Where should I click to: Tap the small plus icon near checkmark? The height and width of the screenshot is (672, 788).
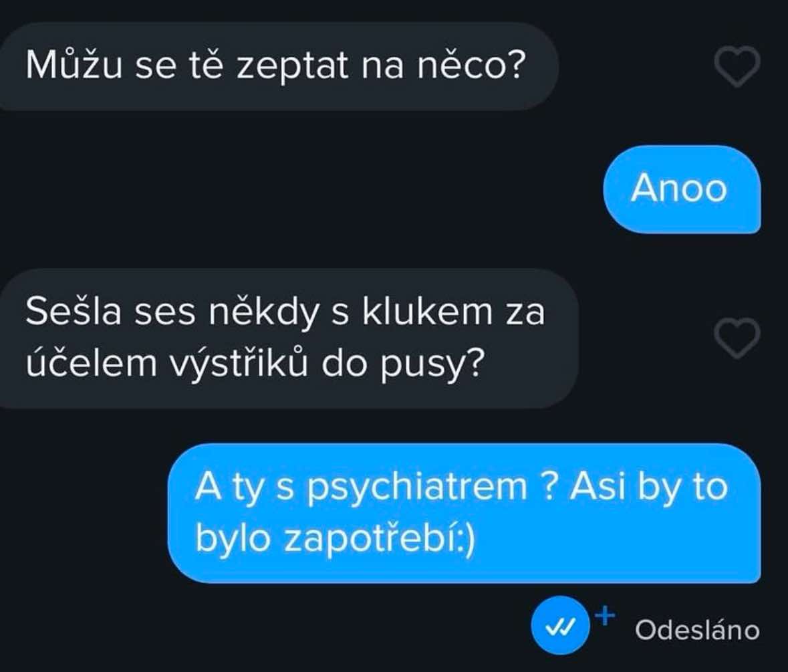[x=605, y=615]
